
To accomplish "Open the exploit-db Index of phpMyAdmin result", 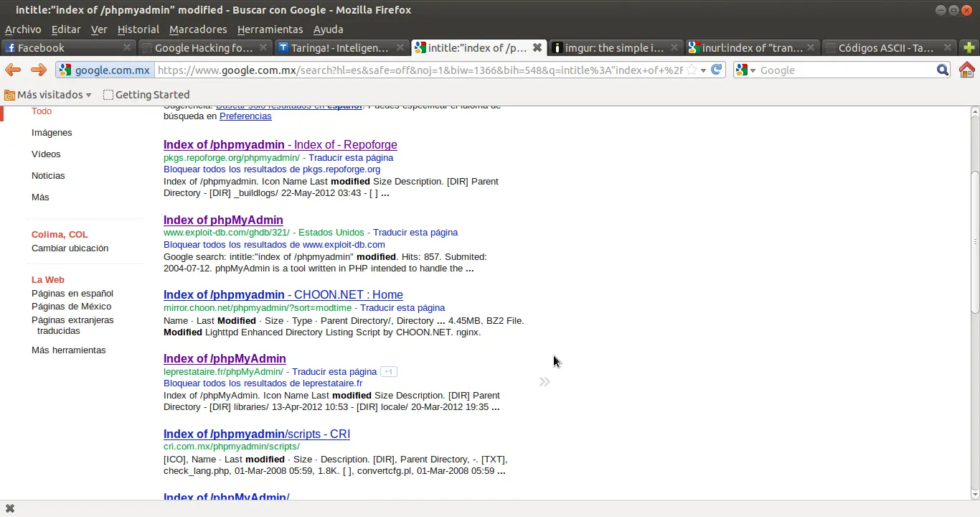I will [223, 220].
